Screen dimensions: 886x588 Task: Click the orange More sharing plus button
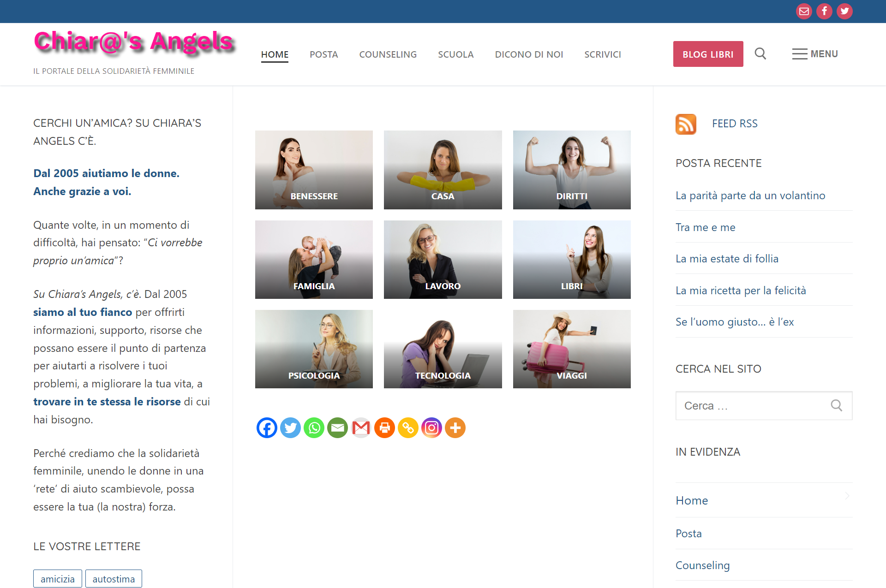[x=455, y=428]
